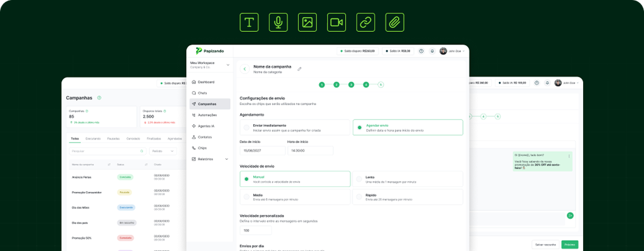Click the Salvar rascunho button
This screenshot has width=644, height=251.
(x=545, y=244)
